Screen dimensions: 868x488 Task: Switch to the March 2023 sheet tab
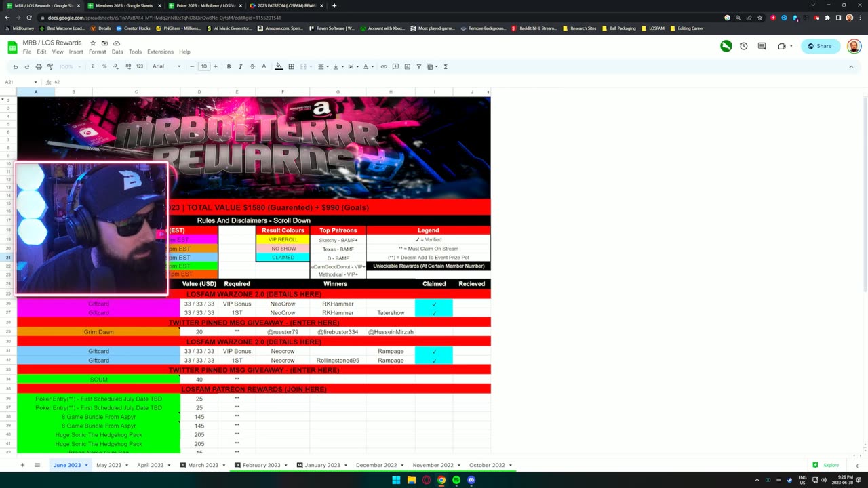[x=203, y=465]
